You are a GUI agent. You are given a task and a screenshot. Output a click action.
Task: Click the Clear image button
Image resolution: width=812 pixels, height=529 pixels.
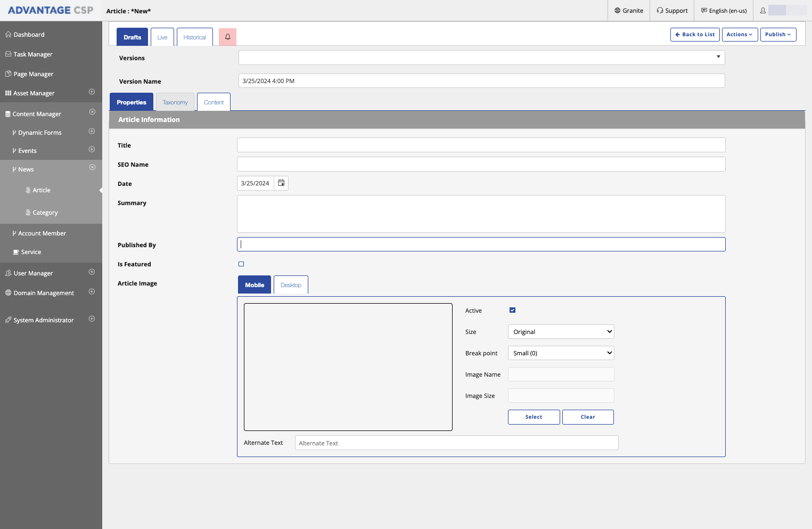(x=588, y=417)
